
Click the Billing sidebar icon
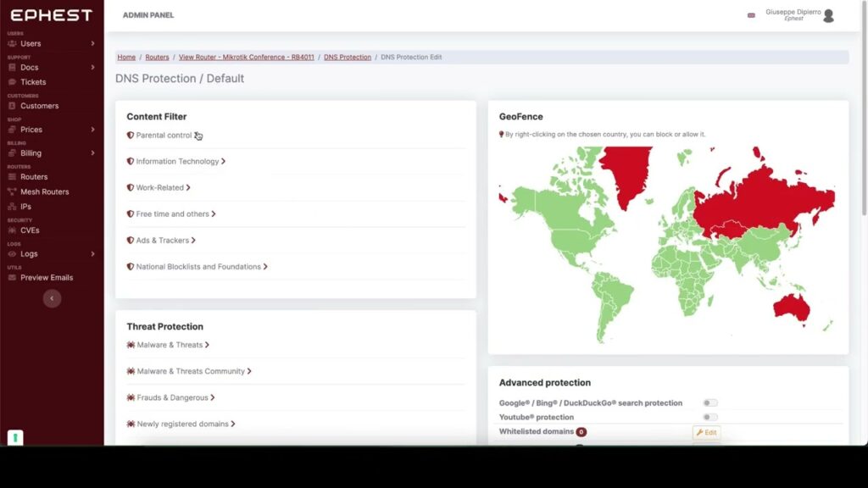12,153
